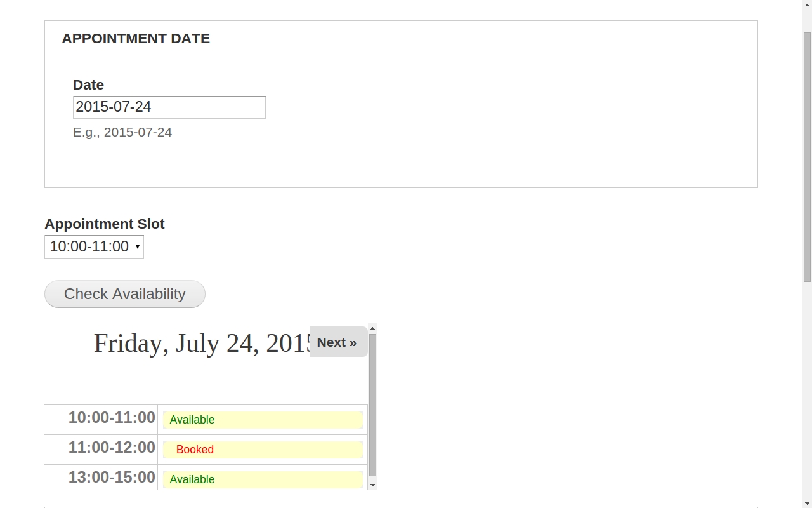Click the main page scrollbar thumb

(x=807, y=156)
